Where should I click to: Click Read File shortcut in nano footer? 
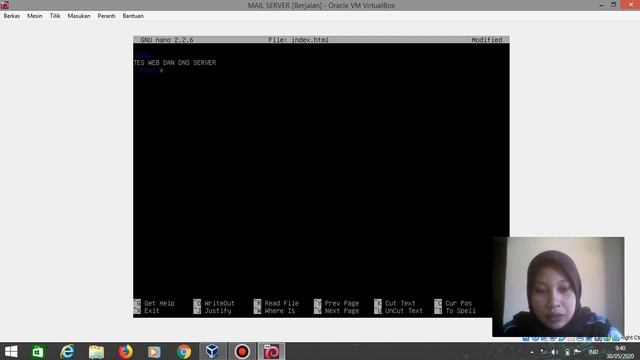pos(276,303)
